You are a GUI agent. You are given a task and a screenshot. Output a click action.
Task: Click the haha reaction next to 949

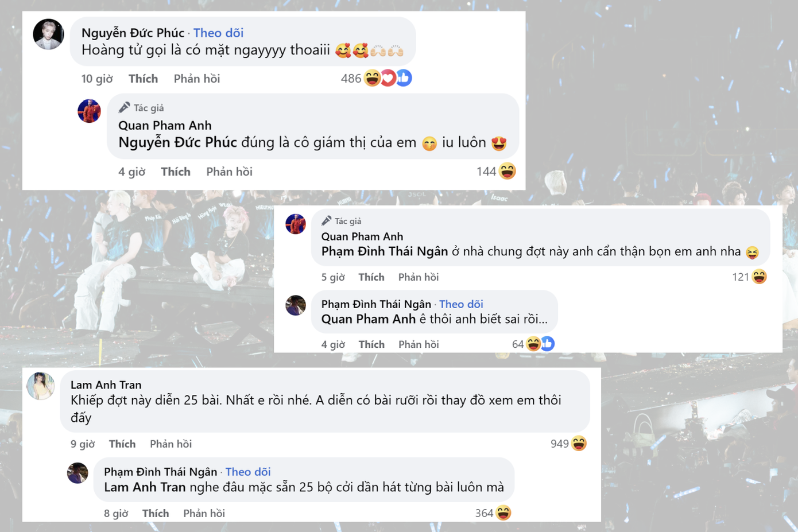[579, 444]
